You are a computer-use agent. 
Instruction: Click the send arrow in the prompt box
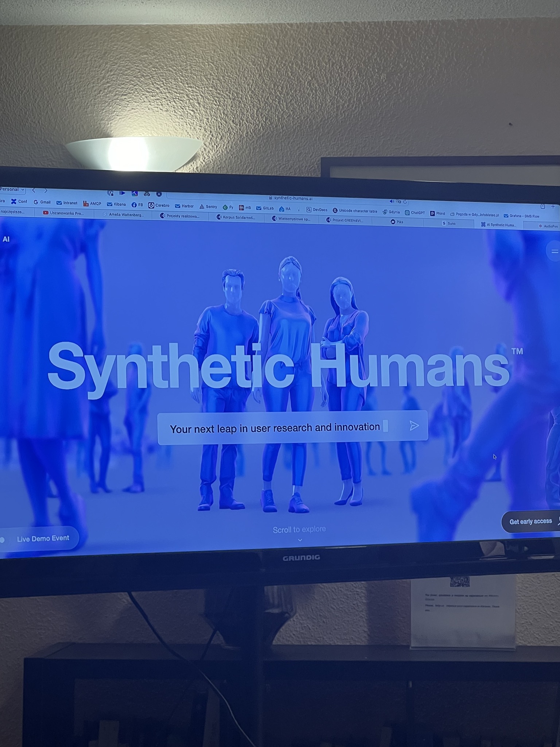coord(414,426)
